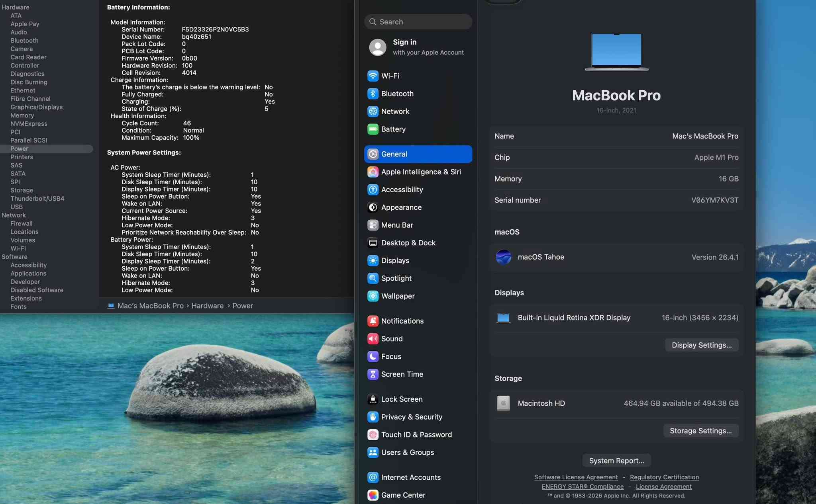Image resolution: width=816 pixels, height=504 pixels.
Task: Open the Accessibility icon in System Settings
Action: [373, 189]
